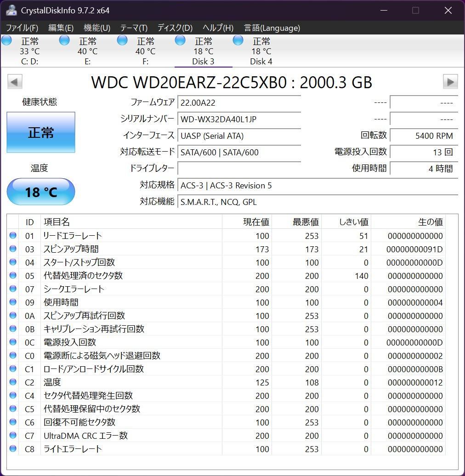This screenshot has height=476, width=465.
Task: Switch to the F: disk tab
Action: [x=145, y=51]
